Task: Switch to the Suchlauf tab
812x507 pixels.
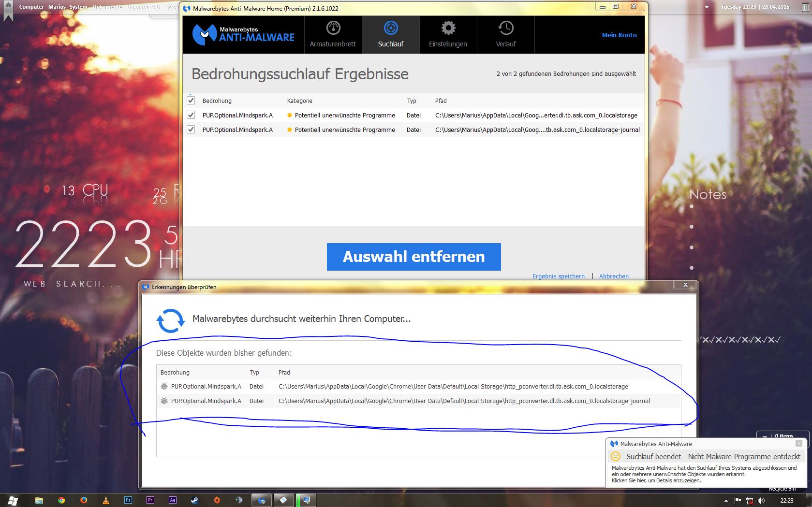Action: (x=390, y=35)
